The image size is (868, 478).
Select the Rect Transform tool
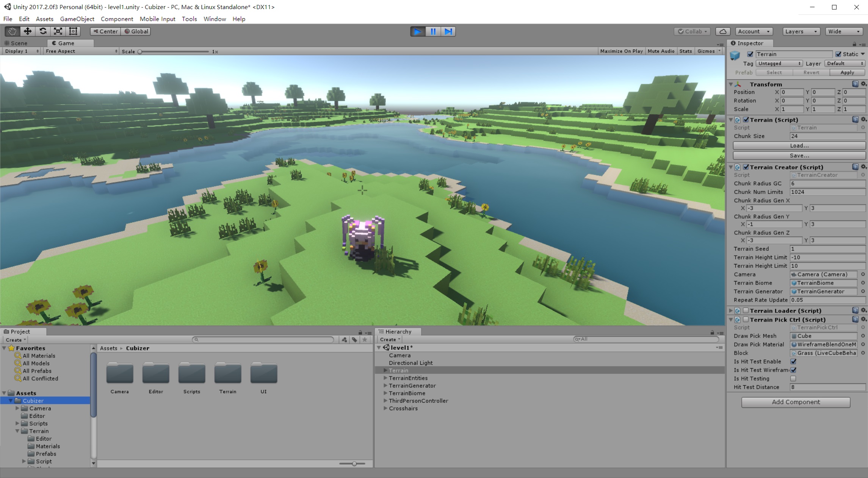pyautogui.click(x=73, y=31)
